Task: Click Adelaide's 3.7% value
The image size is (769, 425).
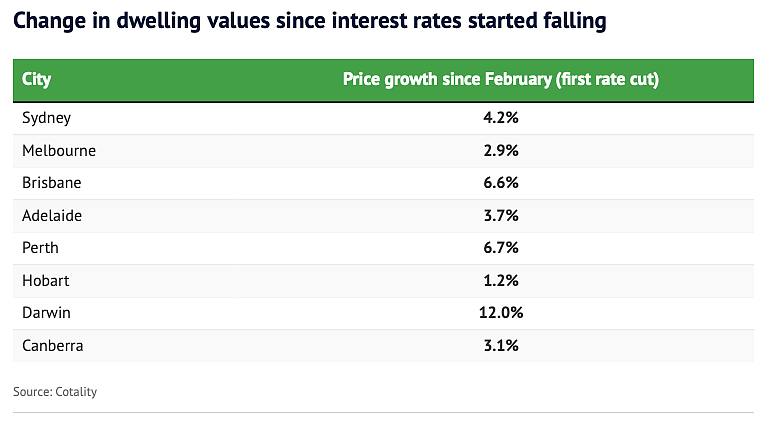Action: [501, 216]
